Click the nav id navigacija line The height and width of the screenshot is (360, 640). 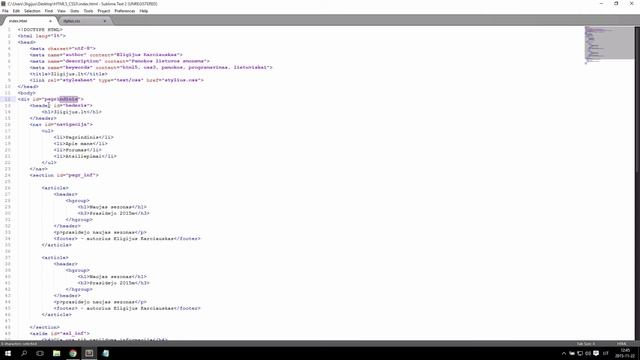point(61,124)
